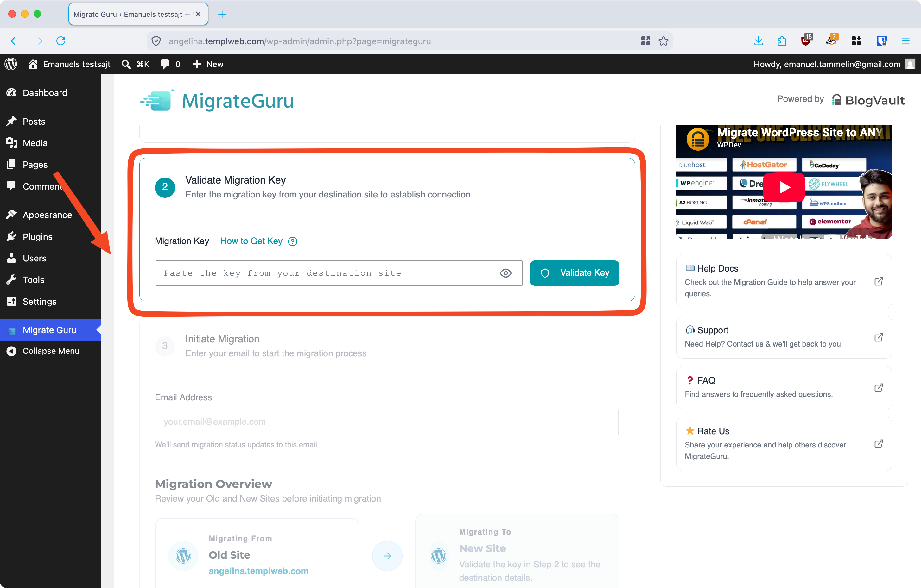Toggle key visibility with the eye icon
This screenshot has width=921, height=588.
505,273
